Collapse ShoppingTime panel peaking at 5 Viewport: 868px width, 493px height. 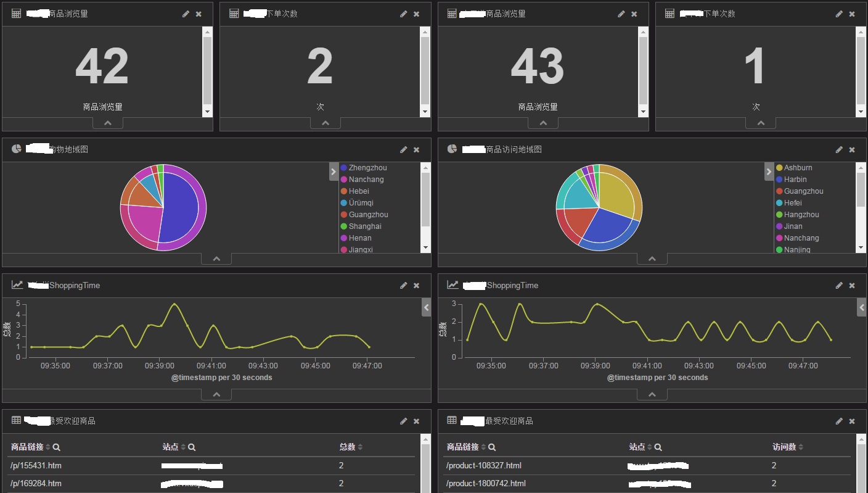[x=216, y=395]
